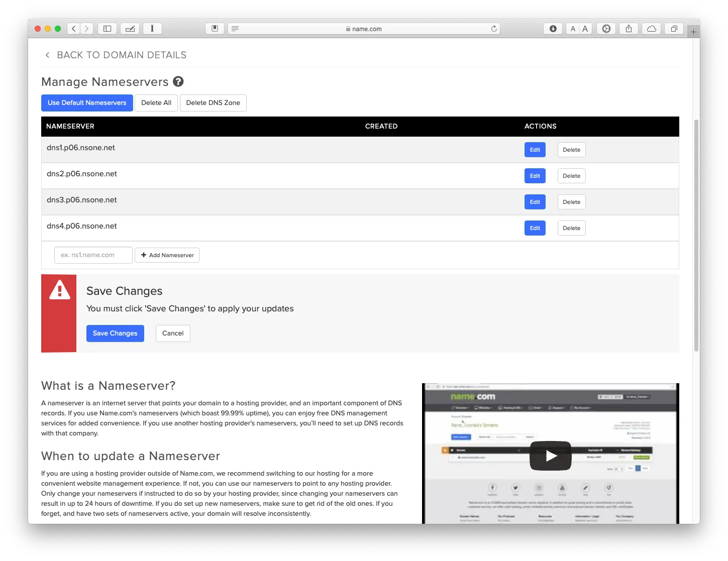Edit dns3.p06.nsone.net nameserver
This screenshot has width=728, height=561.
click(535, 202)
